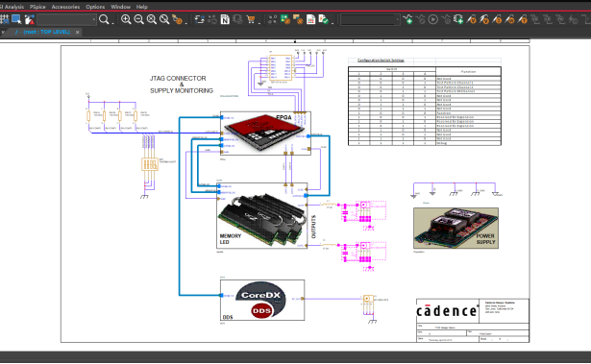
Task: Open the Help menu
Action: pos(141,7)
